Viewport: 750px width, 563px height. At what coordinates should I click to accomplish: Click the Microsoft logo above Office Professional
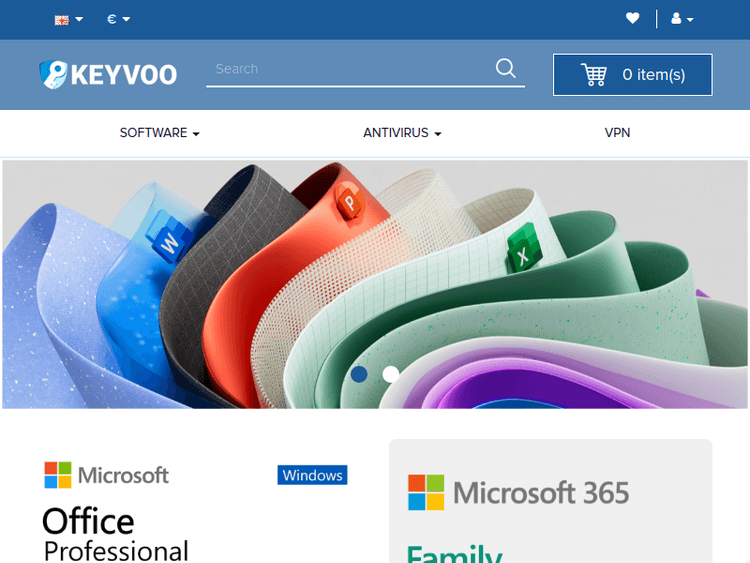coord(106,475)
